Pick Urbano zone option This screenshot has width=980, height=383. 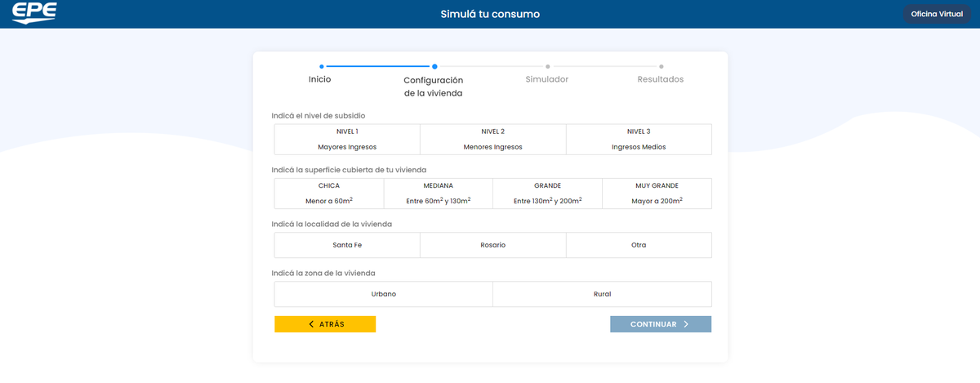coord(384,294)
